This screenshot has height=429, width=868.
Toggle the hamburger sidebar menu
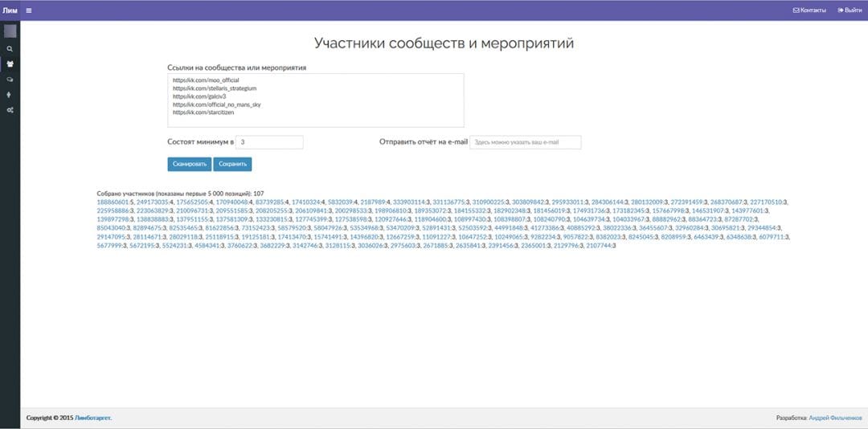29,10
